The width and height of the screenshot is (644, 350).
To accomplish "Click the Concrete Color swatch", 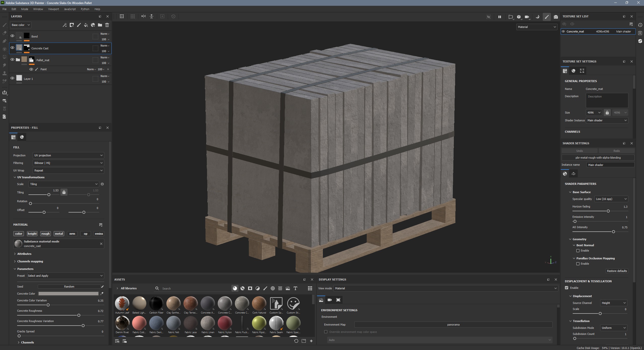I will coord(68,294).
